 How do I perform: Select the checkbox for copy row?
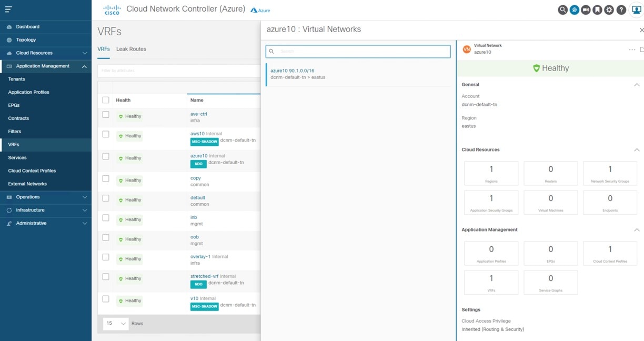pyautogui.click(x=106, y=179)
